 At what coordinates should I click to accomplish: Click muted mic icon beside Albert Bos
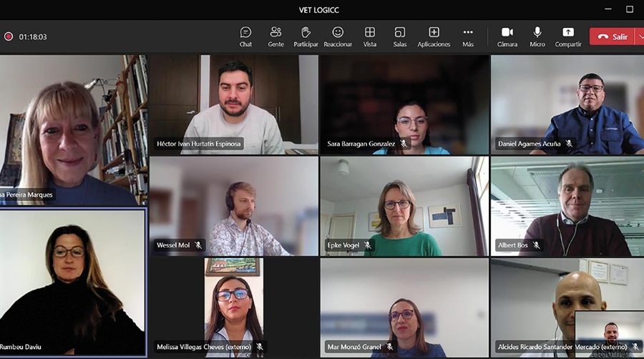(536, 245)
